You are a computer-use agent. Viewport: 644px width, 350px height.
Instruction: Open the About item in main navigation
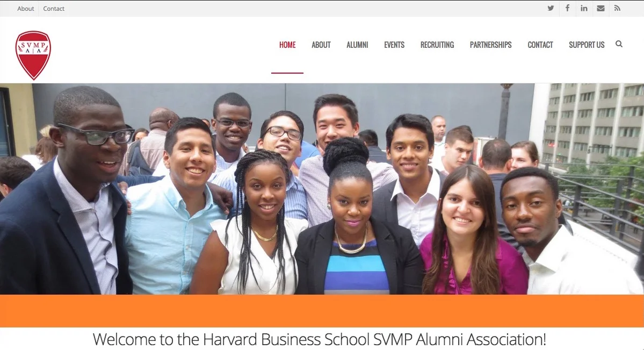[321, 45]
